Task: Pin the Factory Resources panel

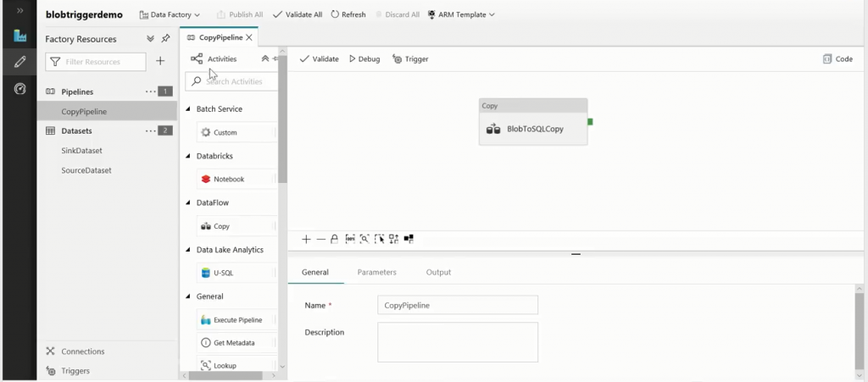Action: tap(165, 39)
